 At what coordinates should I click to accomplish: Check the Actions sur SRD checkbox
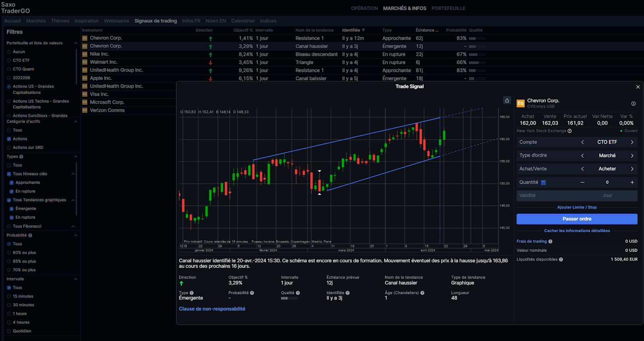point(9,148)
